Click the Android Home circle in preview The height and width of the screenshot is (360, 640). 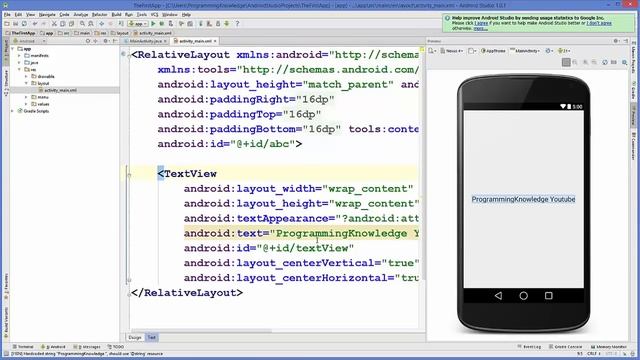(523, 296)
